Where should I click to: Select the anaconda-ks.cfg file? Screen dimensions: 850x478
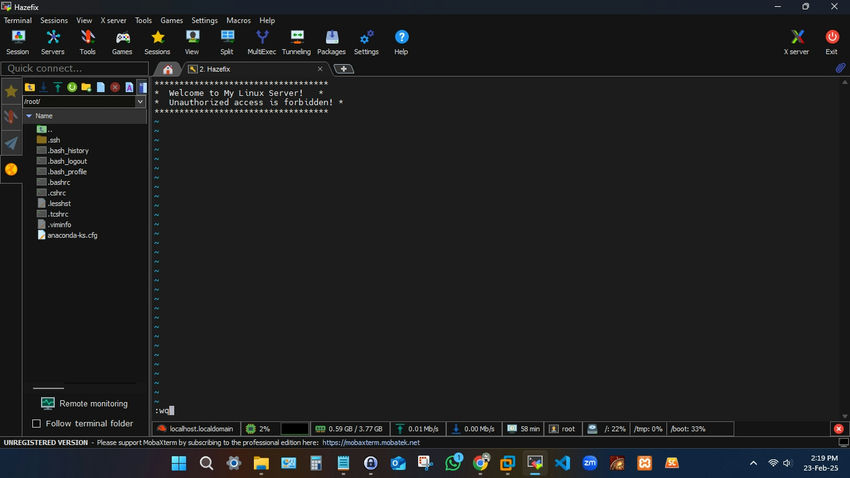(x=67, y=235)
